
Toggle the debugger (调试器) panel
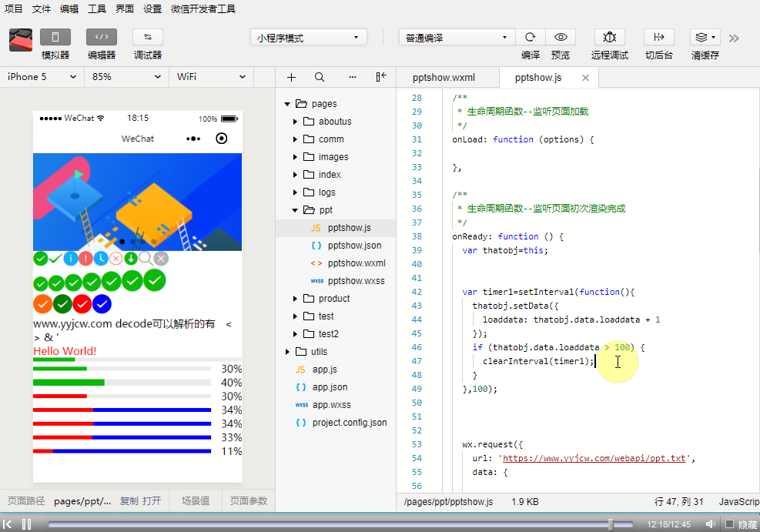(x=147, y=37)
